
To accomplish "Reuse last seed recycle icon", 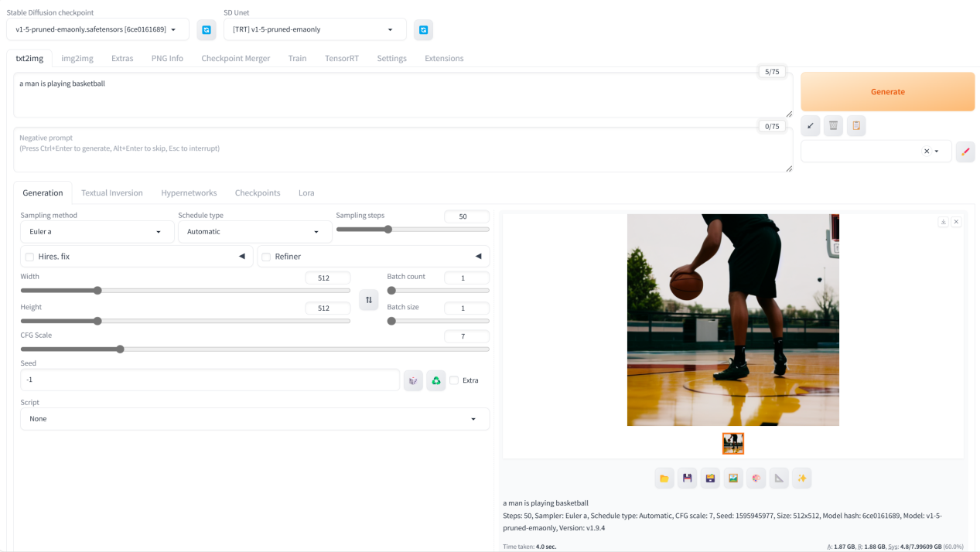I will (x=436, y=380).
